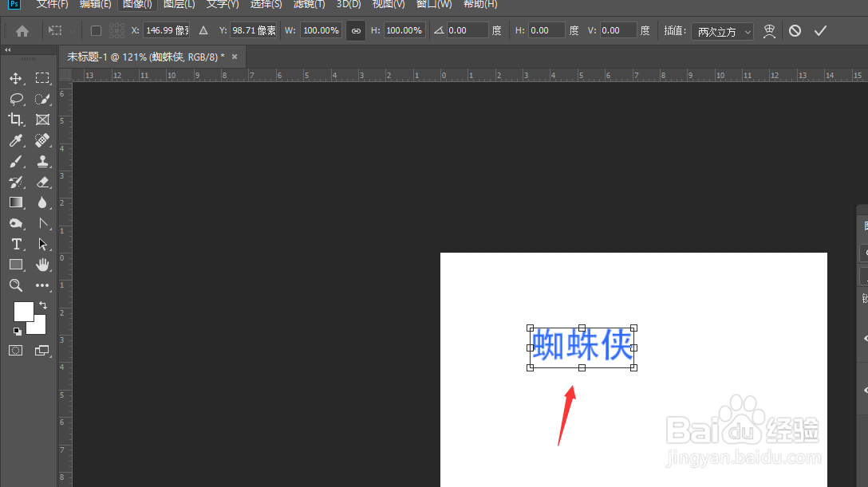Open the Edit Toolbar ellipsis menu
This screenshot has width=868, height=487.
click(x=42, y=285)
